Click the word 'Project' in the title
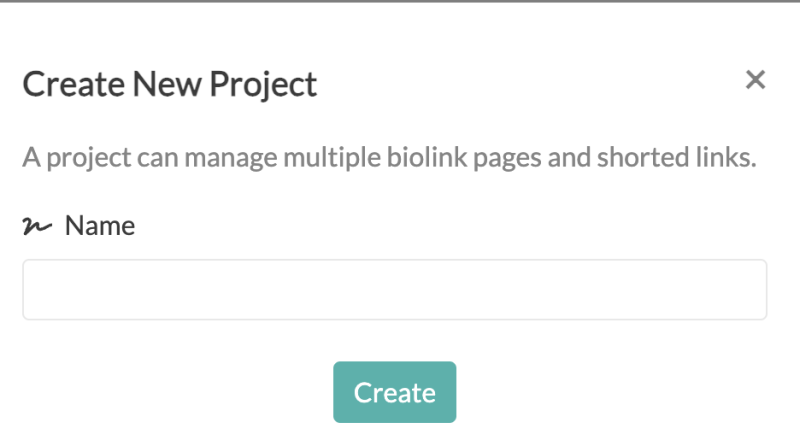The height and width of the screenshot is (446, 800). [262, 85]
